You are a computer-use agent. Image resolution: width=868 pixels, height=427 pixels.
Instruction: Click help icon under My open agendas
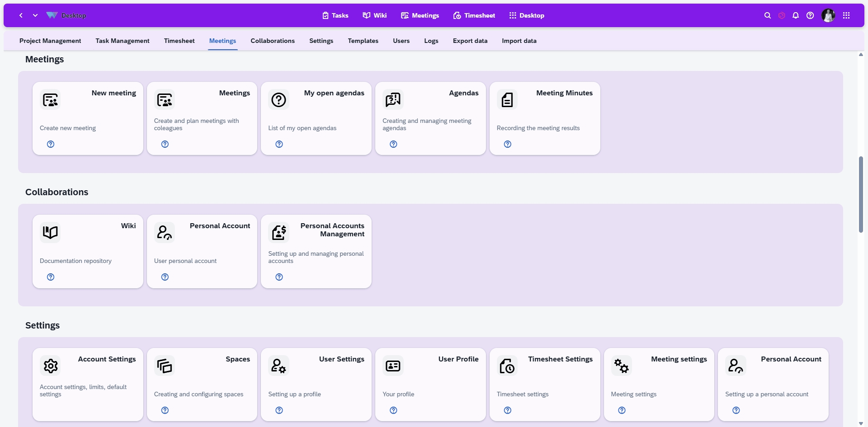(279, 144)
